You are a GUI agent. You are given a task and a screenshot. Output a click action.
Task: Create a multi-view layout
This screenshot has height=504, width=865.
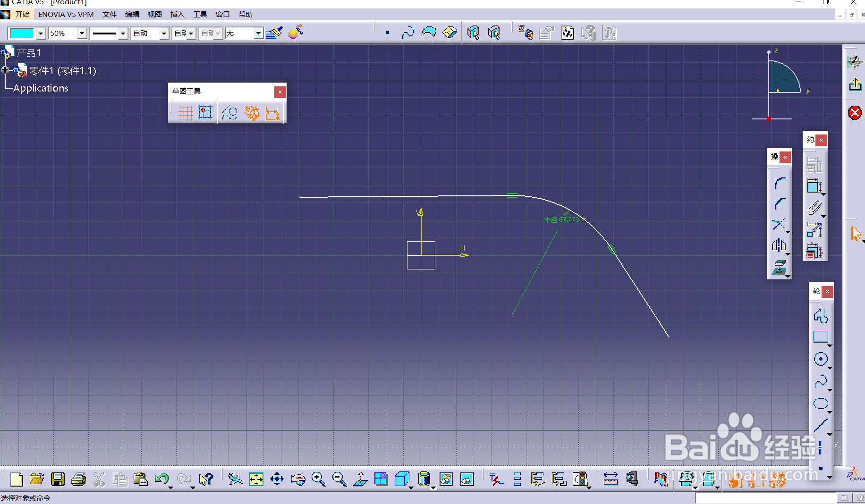pos(381,479)
